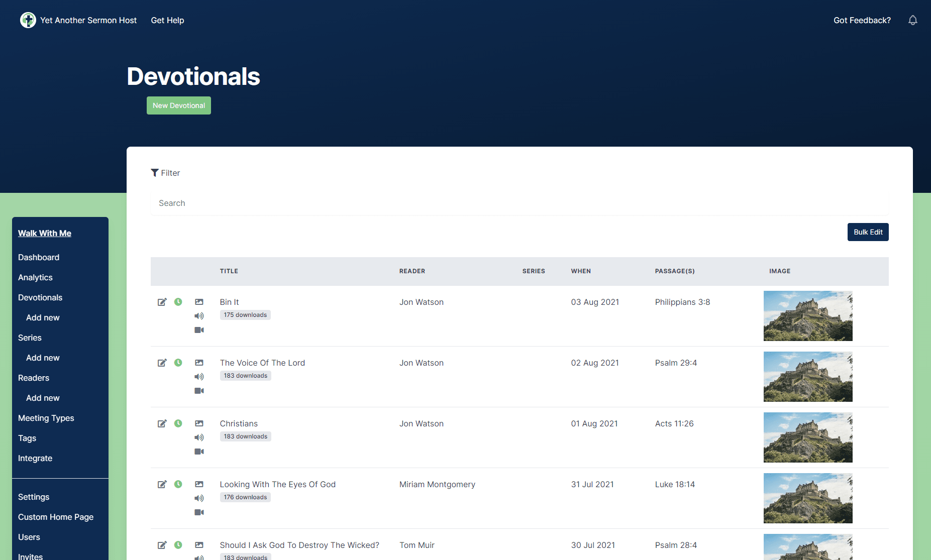Image resolution: width=931 pixels, height=560 pixels.
Task: Go to Meeting Types in sidebar
Action: click(46, 418)
